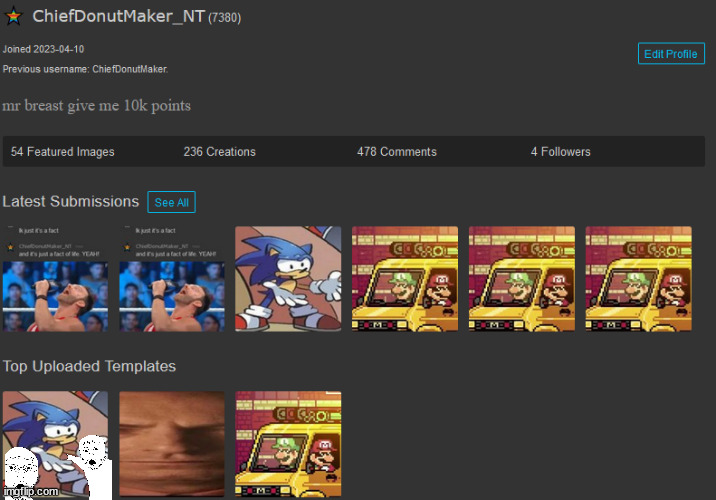The height and width of the screenshot is (500, 716).
Task: Open the Sonic thumbnail in Latest Submissions
Action: tap(288, 279)
